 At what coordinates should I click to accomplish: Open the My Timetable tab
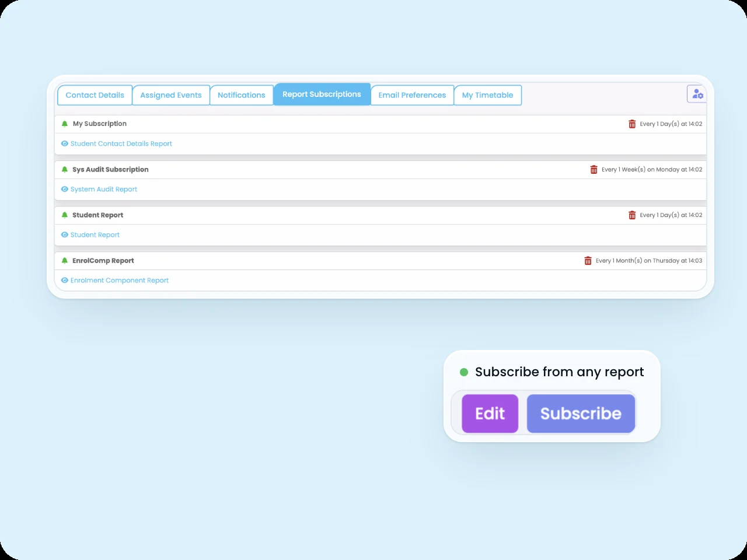488,95
